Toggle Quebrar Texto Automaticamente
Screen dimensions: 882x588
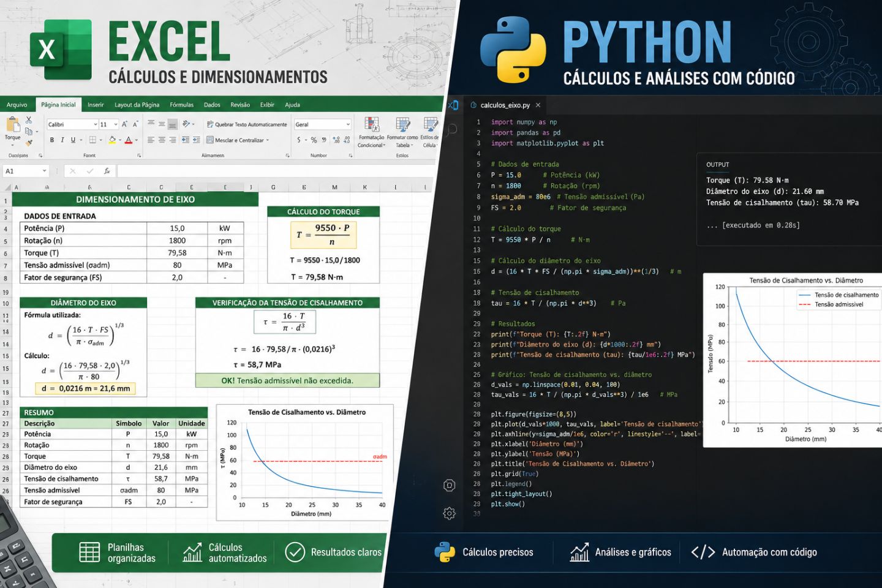coord(247,124)
